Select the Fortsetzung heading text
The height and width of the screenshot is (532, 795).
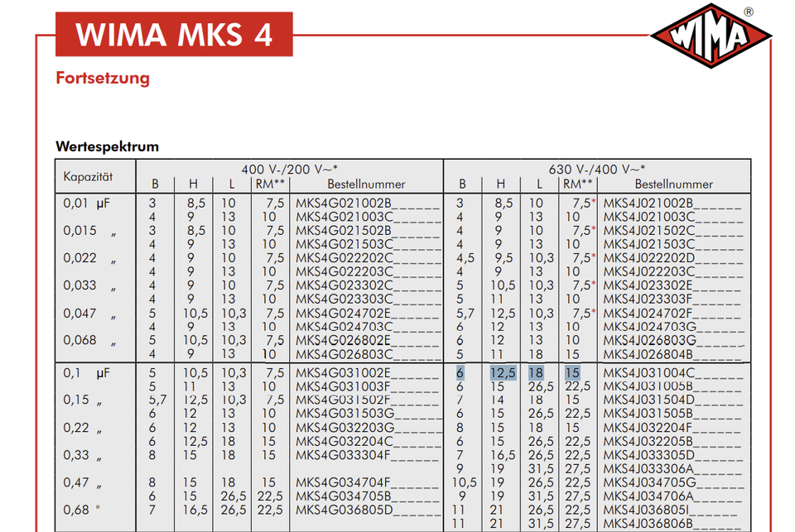103,79
